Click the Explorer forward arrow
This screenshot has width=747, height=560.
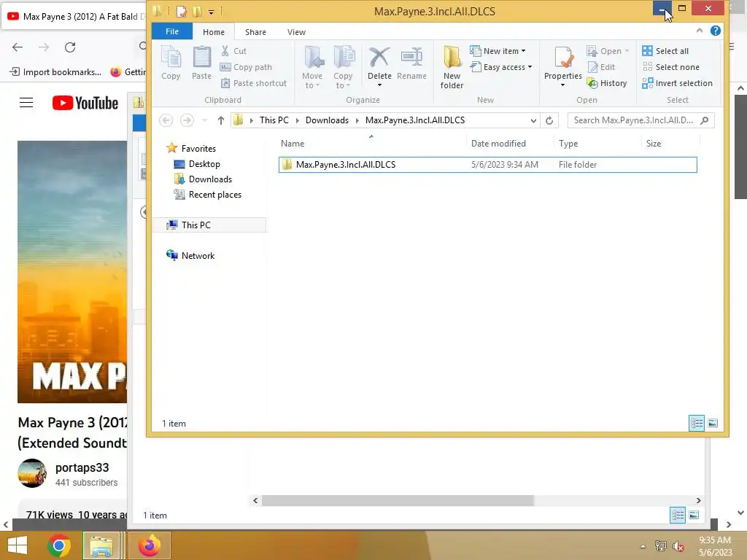[x=187, y=120]
